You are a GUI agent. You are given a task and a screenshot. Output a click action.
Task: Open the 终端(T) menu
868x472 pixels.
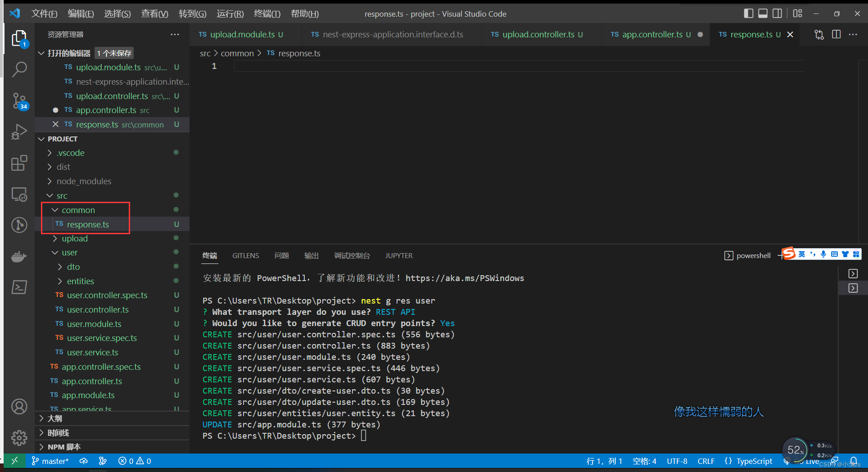point(267,14)
